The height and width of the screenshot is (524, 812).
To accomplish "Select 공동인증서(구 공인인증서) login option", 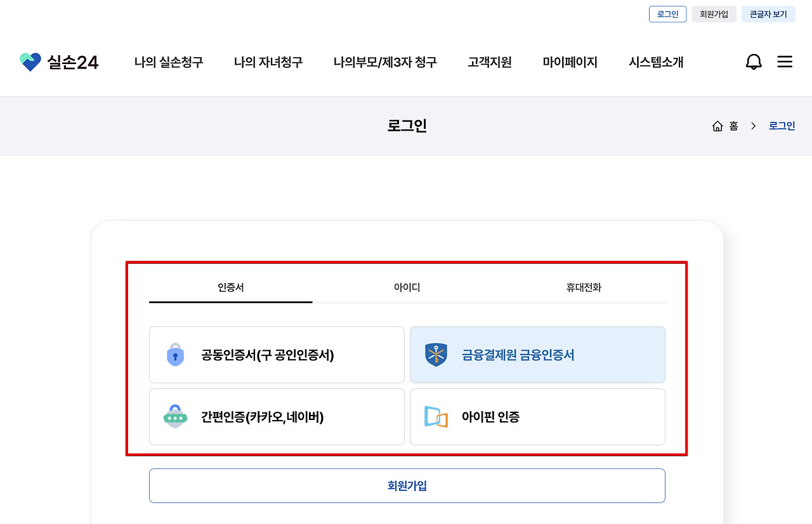I will pyautogui.click(x=277, y=355).
